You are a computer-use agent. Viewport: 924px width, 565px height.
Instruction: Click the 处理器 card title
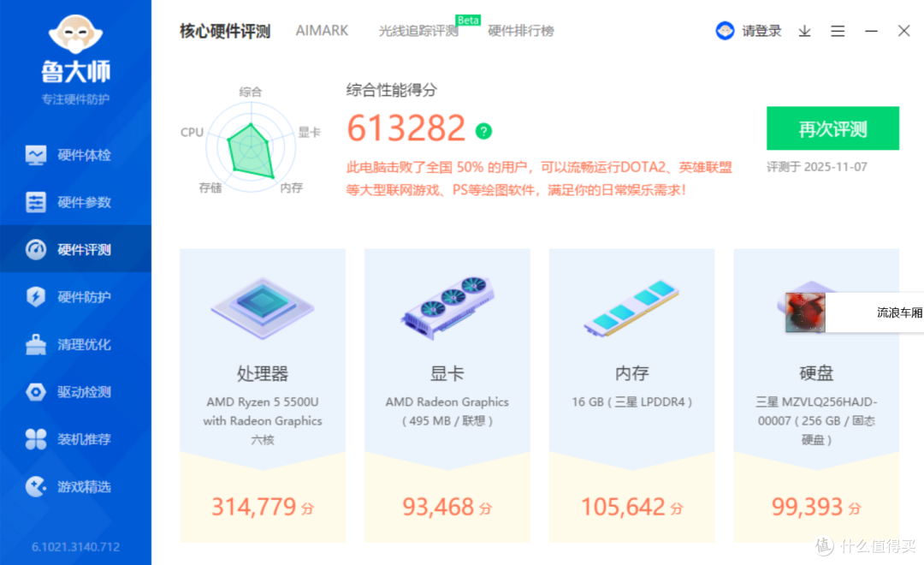pyautogui.click(x=263, y=372)
